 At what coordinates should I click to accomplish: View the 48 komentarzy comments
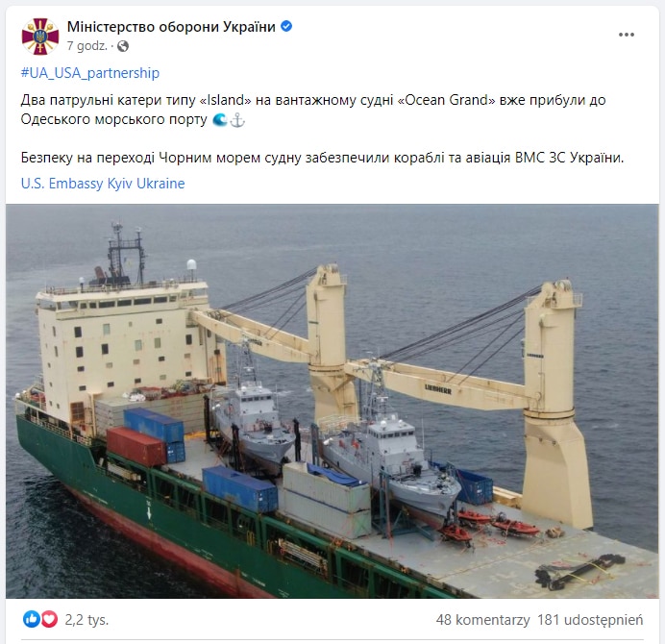(482, 620)
